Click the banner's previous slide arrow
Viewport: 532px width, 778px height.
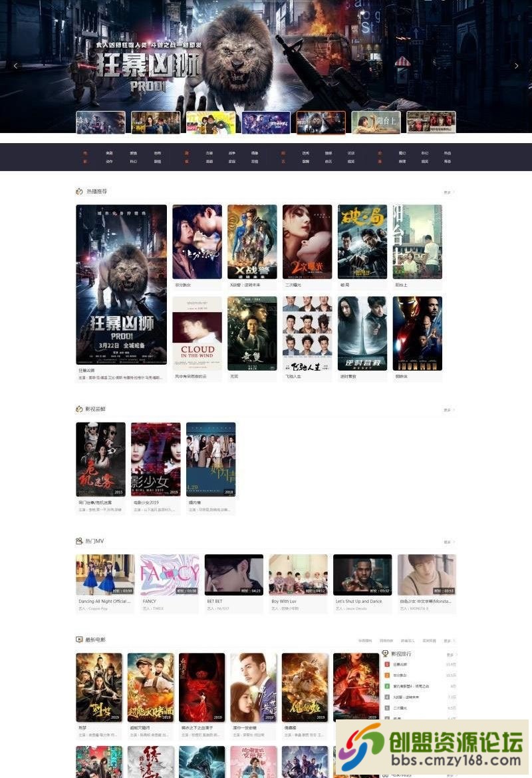click(15, 65)
